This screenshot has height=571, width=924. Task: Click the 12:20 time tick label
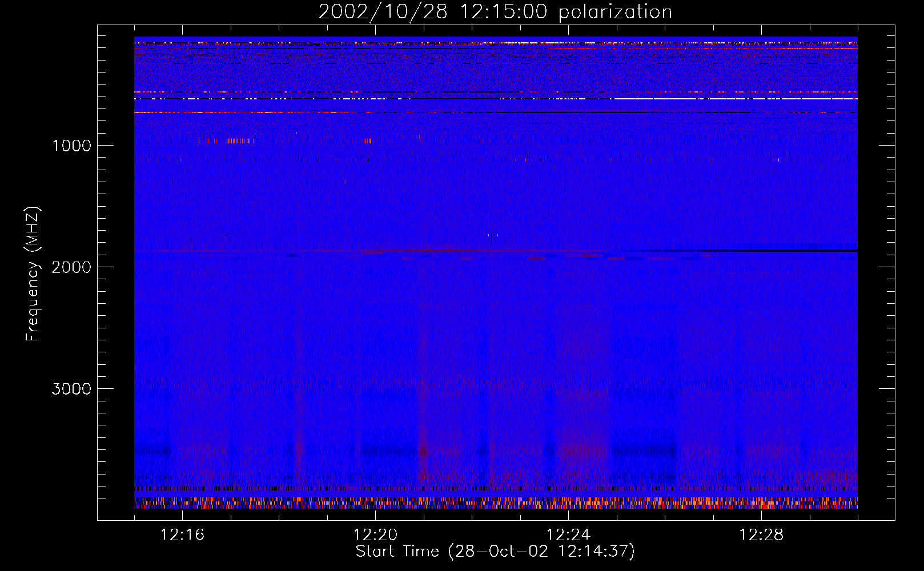[x=375, y=535]
